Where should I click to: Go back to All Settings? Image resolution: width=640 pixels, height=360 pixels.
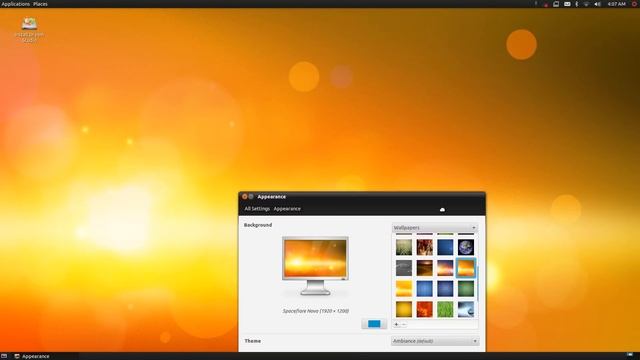257,209
